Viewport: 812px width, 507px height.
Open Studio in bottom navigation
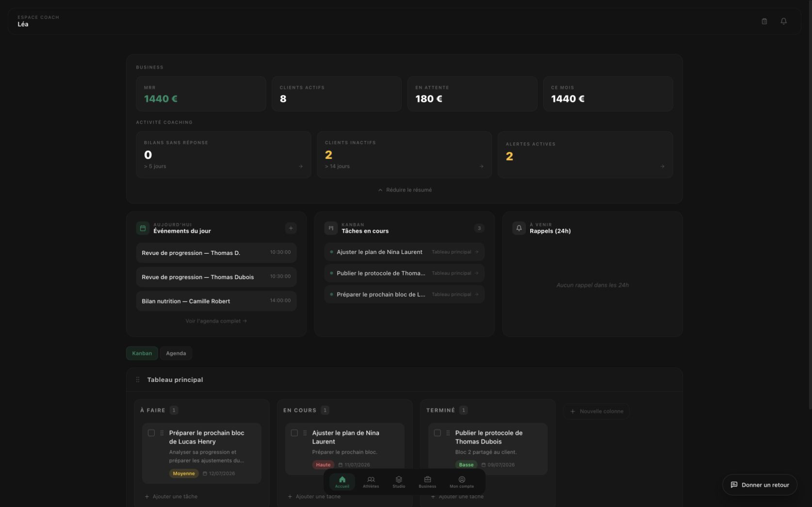coord(399,482)
